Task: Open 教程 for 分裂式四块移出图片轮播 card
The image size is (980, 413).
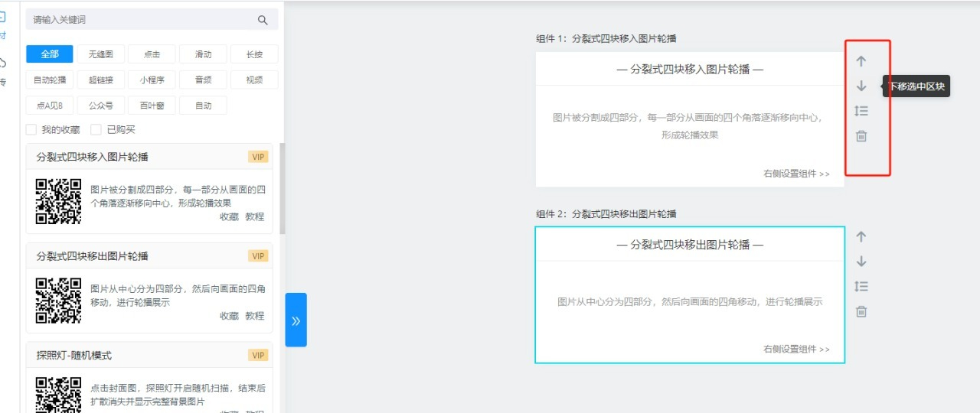Action: coord(255,316)
